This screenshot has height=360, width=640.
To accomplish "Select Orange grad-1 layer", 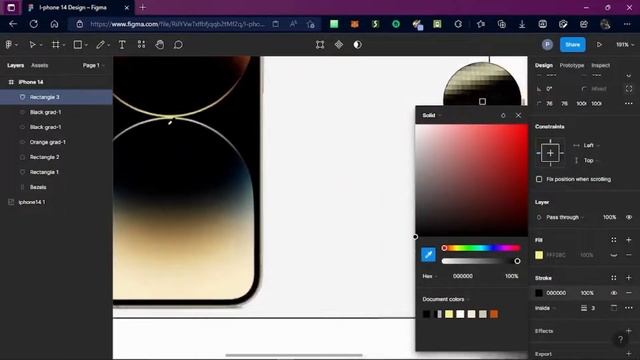I will coord(56,142).
